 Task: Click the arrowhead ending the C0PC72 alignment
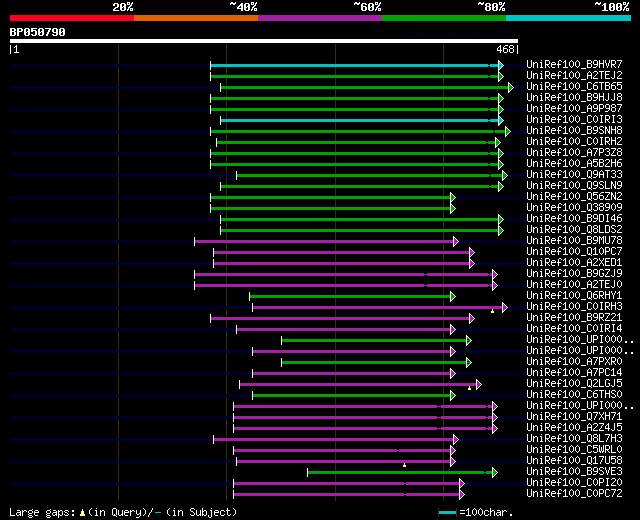click(x=462, y=495)
